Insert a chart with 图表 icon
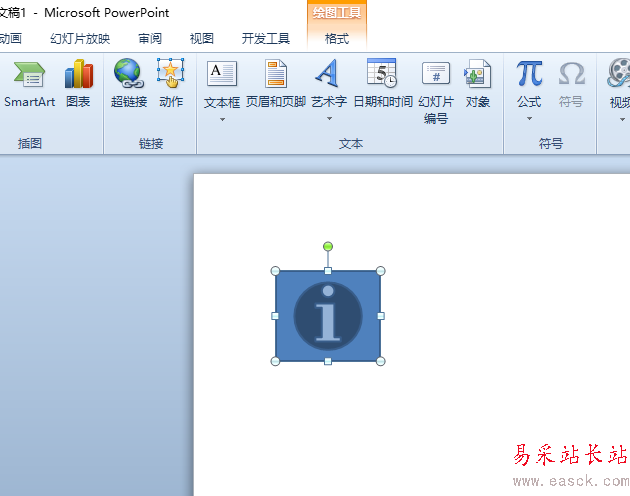This screenshot has width=630, height=496. point(78,84)
